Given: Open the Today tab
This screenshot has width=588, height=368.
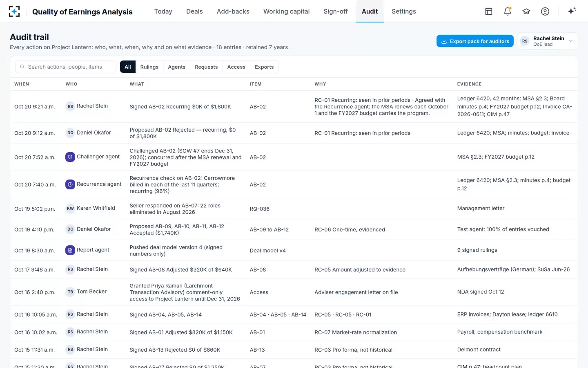Looking at the screenshot, I should pos(163,11).
